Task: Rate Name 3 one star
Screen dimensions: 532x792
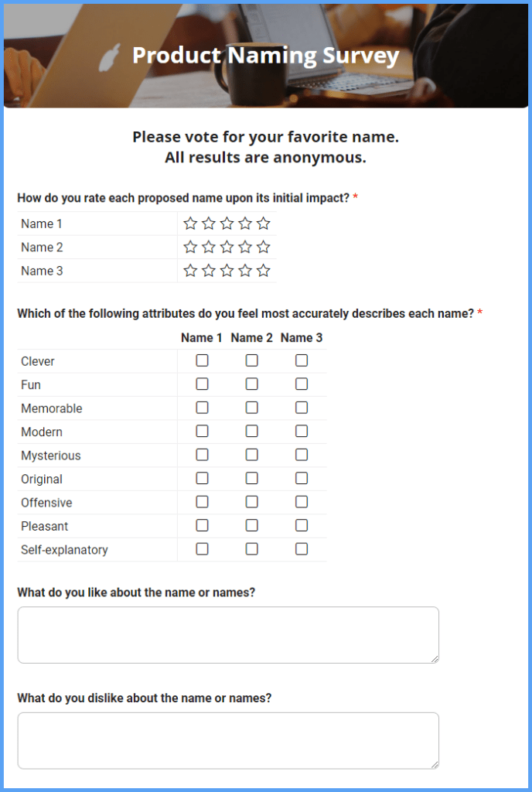Action: pyautogui.click(x=190, y=270)
